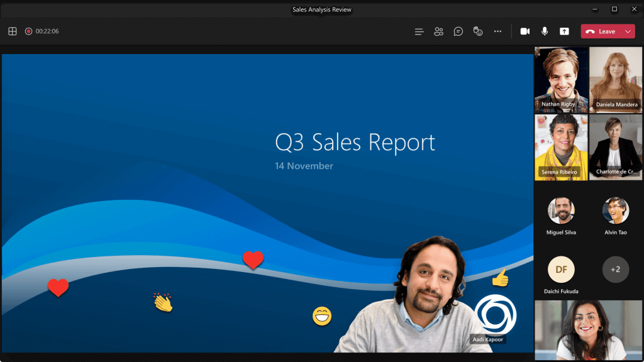
Task: Open the meeting notes panel icon
Action: pyautogui.click(x=419, y=31)
